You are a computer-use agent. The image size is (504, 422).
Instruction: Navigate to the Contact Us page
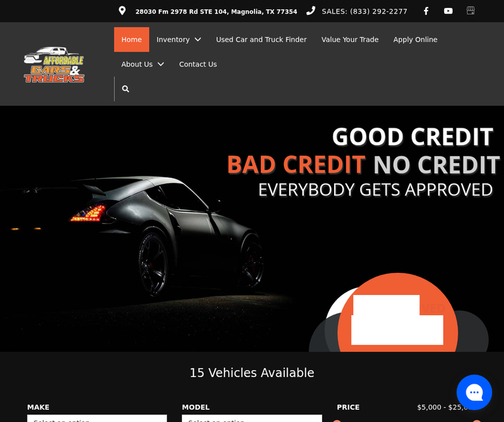coord(198,65)
